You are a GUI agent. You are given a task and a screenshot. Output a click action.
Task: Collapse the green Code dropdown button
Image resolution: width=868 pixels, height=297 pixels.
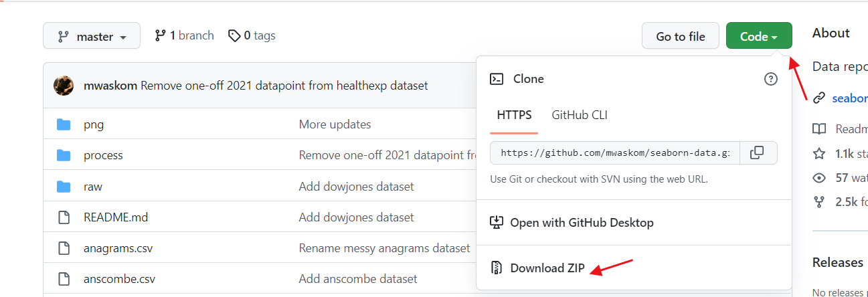(x=759, y=36)
